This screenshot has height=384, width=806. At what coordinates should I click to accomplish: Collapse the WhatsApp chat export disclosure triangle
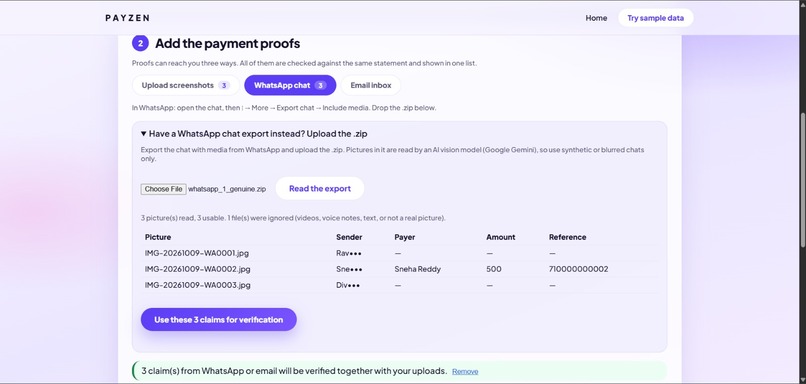[x=144, y=134]
